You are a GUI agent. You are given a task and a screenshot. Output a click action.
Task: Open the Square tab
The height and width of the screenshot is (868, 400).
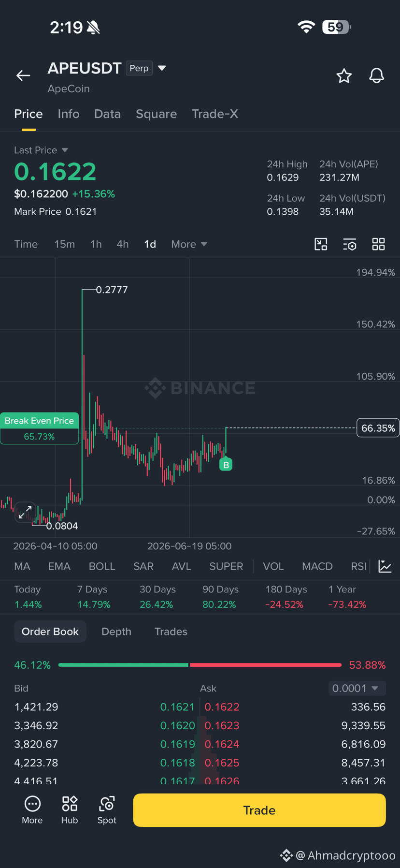pos(156,114)
